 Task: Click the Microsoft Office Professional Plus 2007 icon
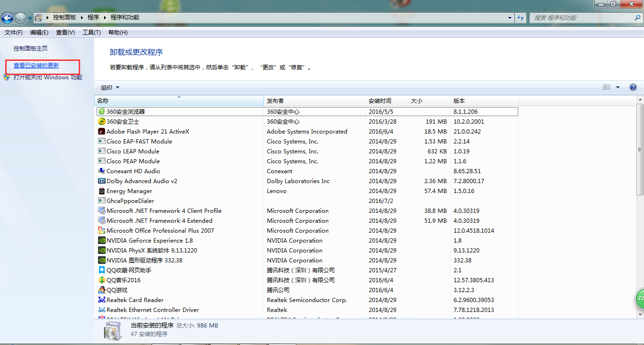coord(101,231)
